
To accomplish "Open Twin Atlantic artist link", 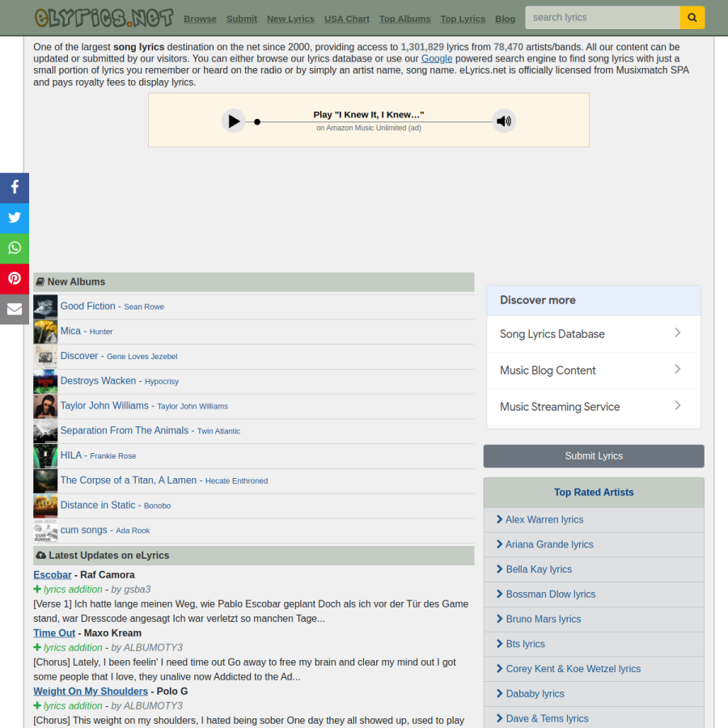I will click(218, 431).
